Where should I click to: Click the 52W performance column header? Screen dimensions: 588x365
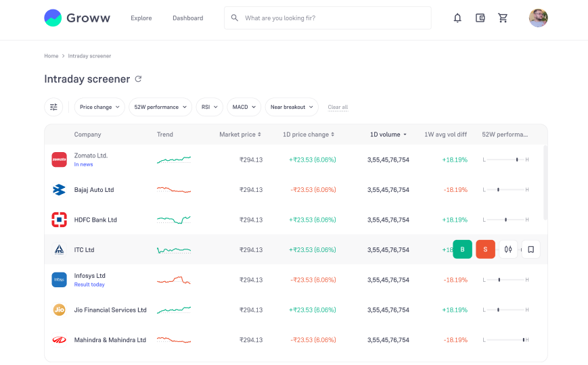(x=505, y=134)
